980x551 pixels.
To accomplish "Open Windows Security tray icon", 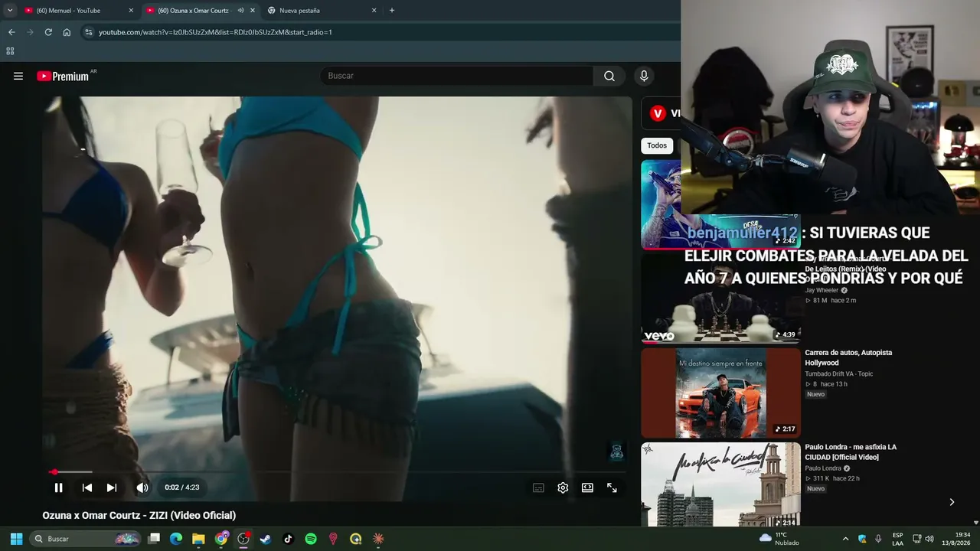I will point(862,539).
